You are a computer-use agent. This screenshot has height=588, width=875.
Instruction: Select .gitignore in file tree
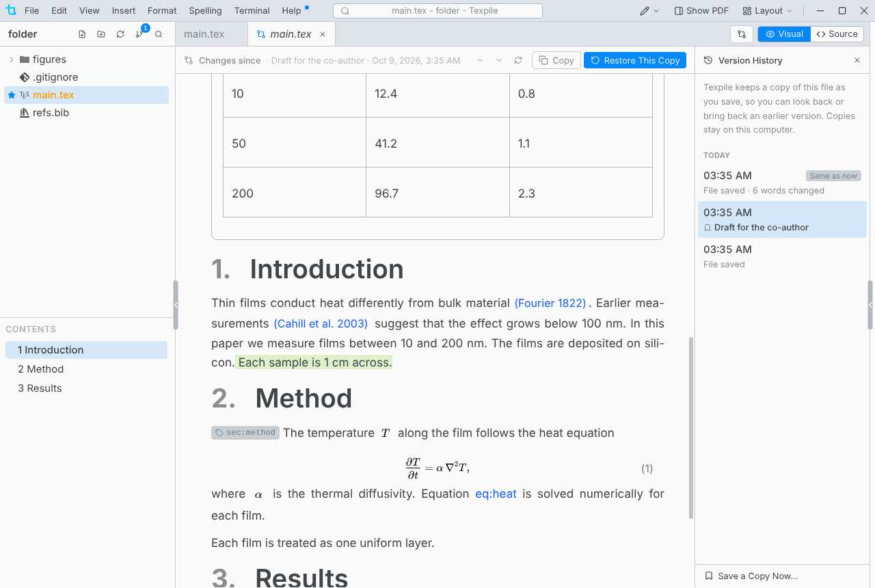(x=87, y=77)
